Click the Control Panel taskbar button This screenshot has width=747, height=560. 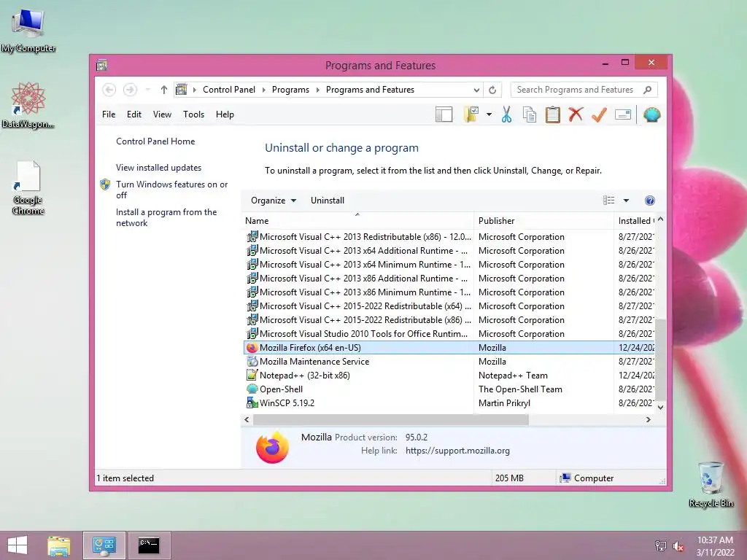(104, 545)
